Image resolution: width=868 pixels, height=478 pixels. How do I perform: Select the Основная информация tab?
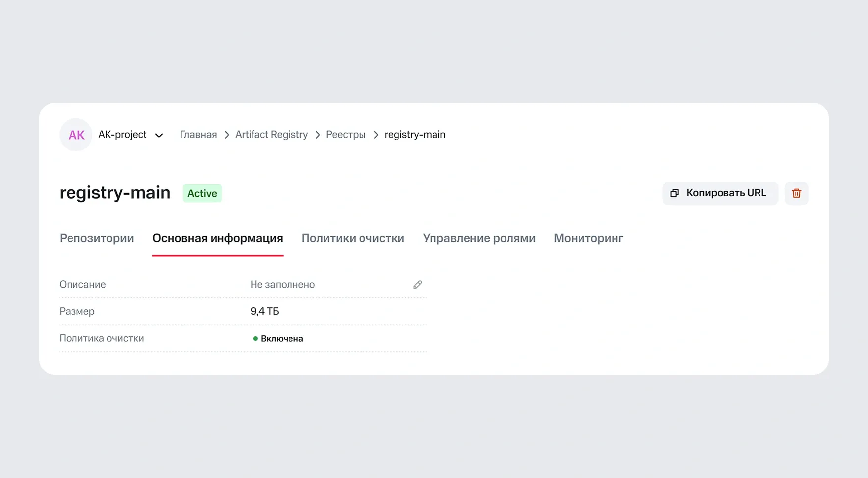pyautogui.click(x=217, y=238)
